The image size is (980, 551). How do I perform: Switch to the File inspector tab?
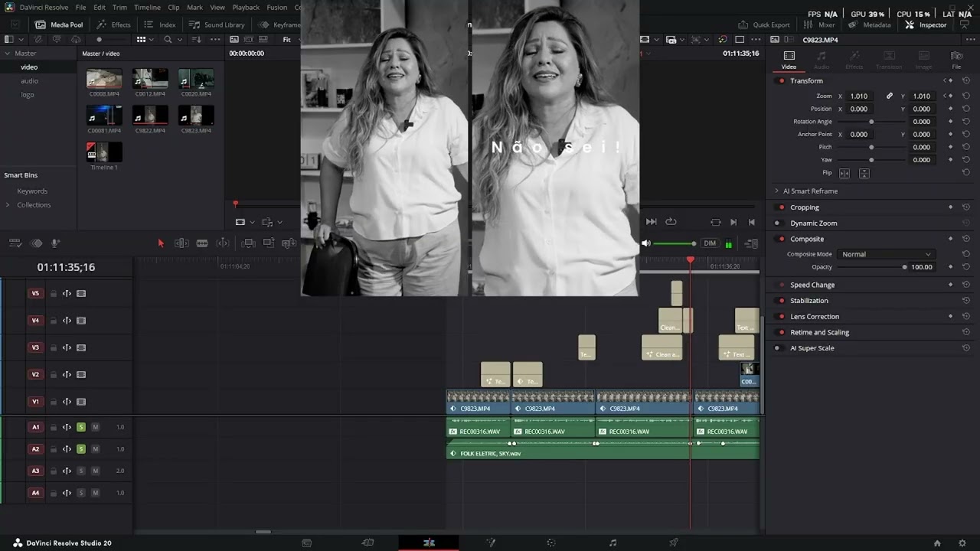click(x=956, y=60)
